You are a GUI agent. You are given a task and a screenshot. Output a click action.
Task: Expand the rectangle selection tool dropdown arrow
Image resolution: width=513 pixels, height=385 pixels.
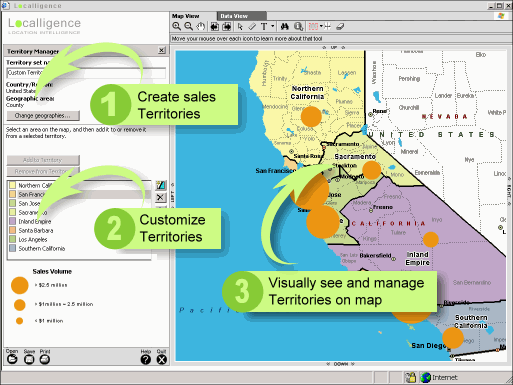point(321,26)
